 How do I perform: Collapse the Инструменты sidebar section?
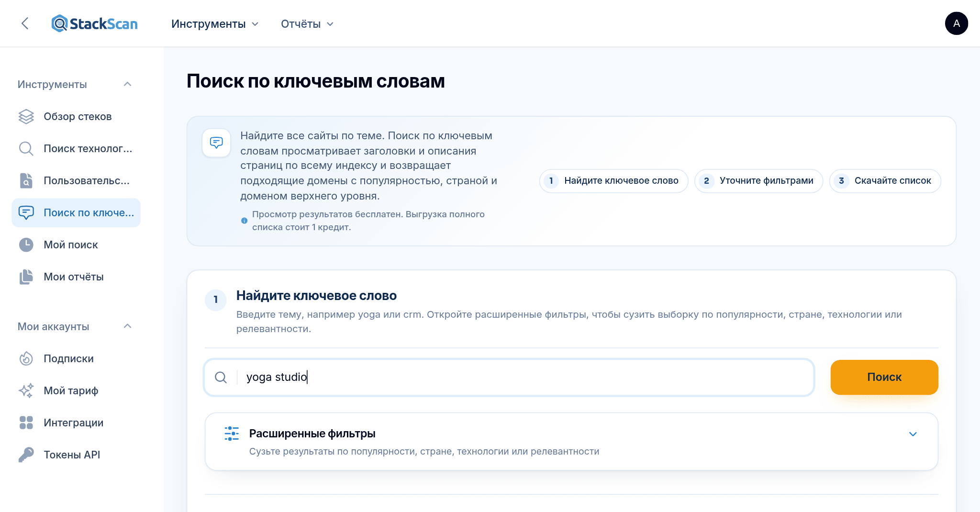click(x=127, y=85)
